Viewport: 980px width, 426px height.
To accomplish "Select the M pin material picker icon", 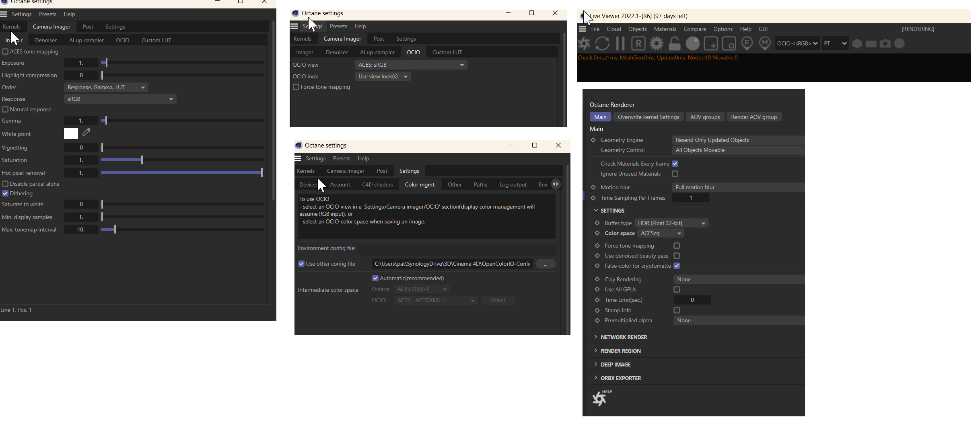I will [765, 43].
